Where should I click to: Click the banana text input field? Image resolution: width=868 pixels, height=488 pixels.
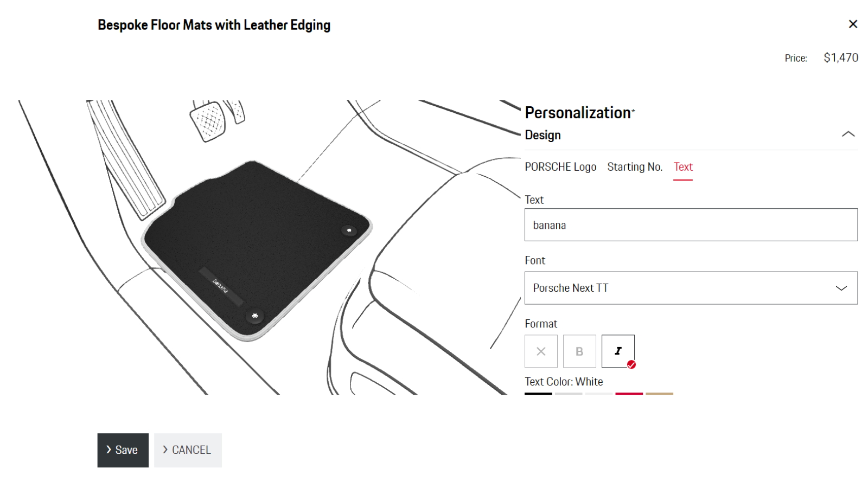tap(691, 224)
